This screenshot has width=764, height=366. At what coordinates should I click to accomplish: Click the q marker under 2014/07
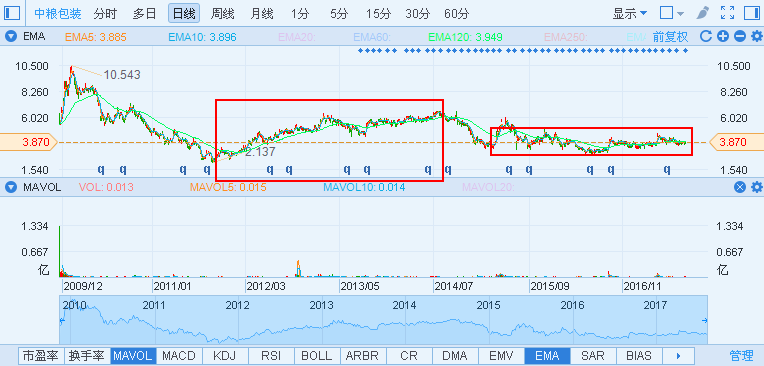tap(448, 170)
